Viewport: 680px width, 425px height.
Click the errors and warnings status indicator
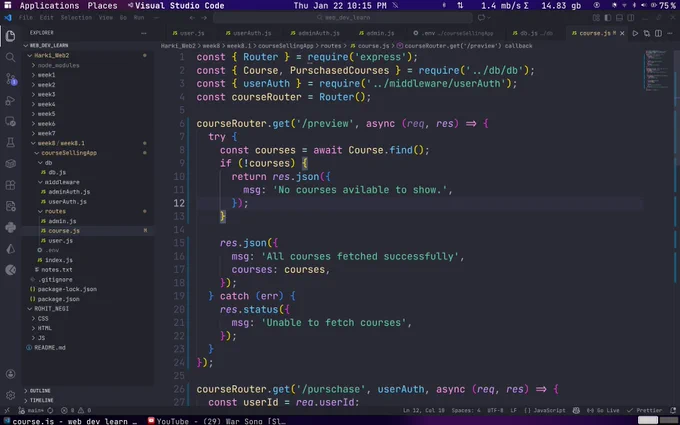76,410
